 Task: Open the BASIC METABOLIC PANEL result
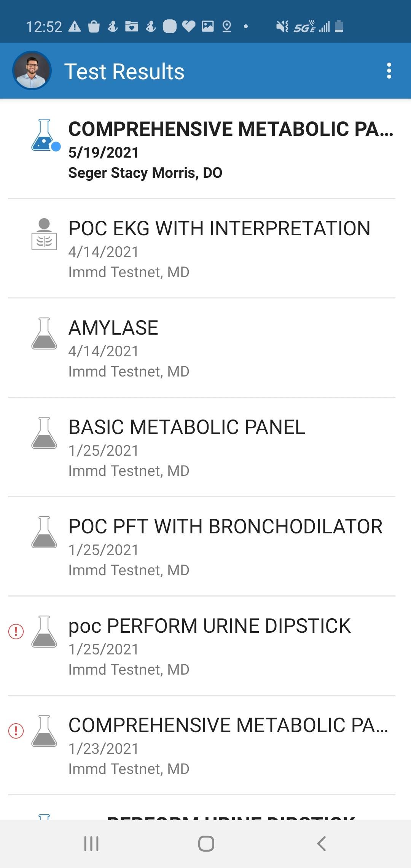(205, 447)
